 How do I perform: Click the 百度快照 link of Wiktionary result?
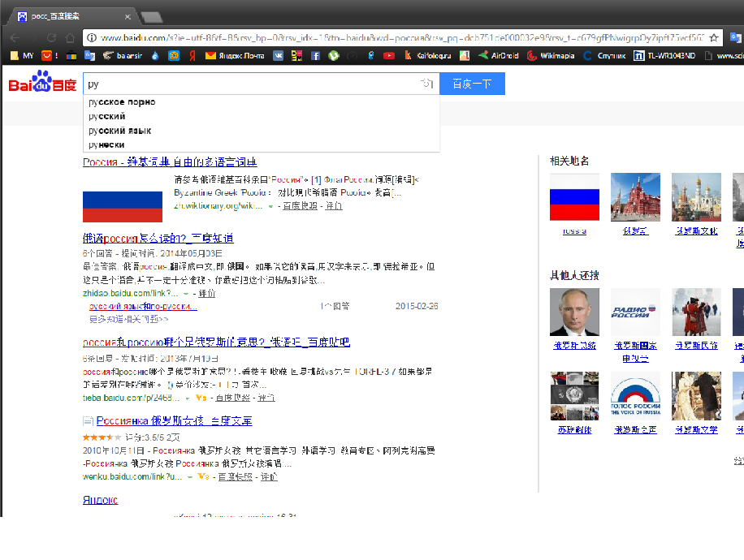point(300,206)
